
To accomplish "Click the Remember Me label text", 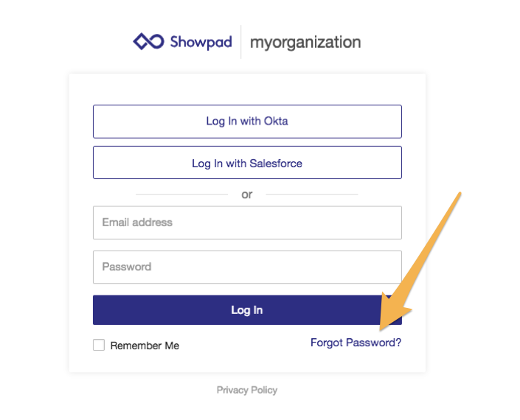I will tap(145, 346).
